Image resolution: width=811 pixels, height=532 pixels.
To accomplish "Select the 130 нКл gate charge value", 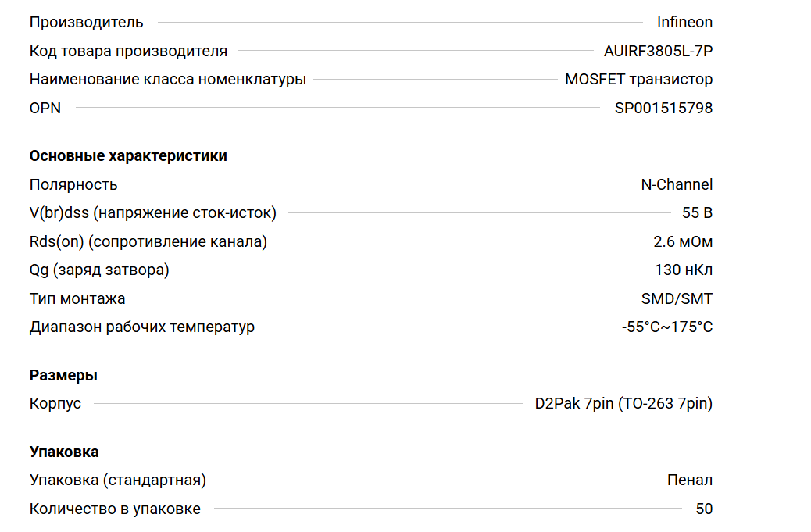I will pos(684,270).
